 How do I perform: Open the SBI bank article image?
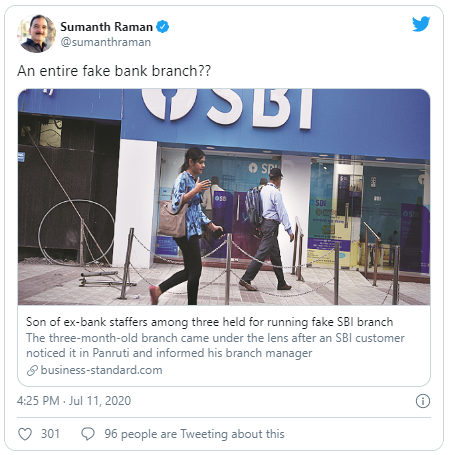224,197
